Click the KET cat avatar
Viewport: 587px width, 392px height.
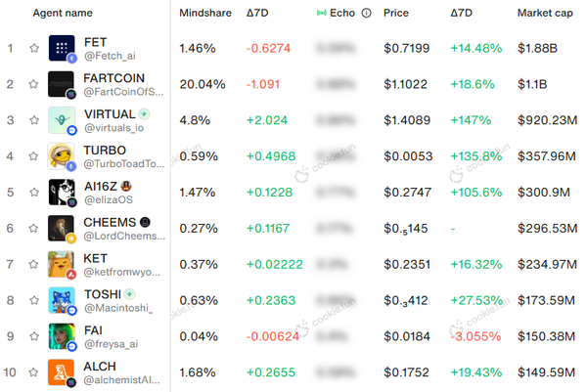[x=61, y=265]
